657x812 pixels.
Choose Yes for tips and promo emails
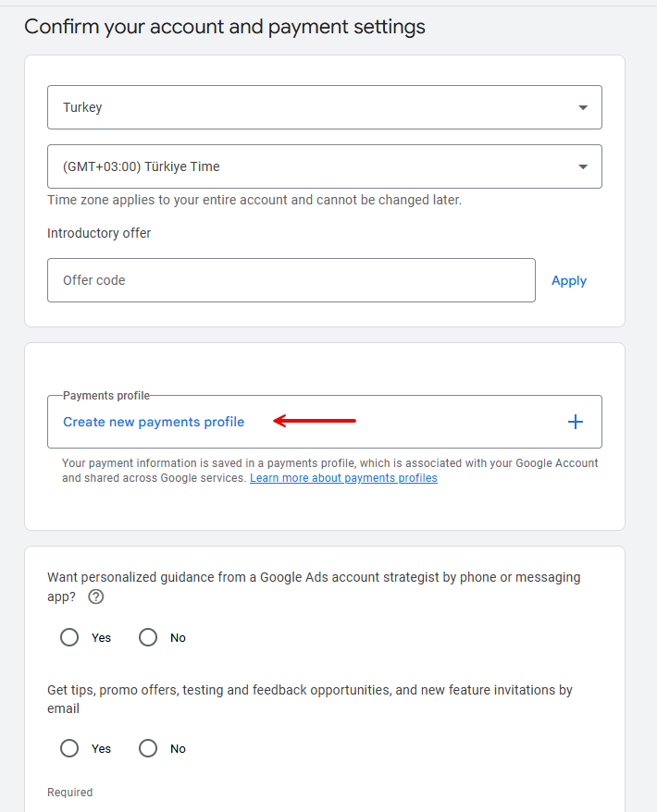pyautogui.click(x=69, y=748)
